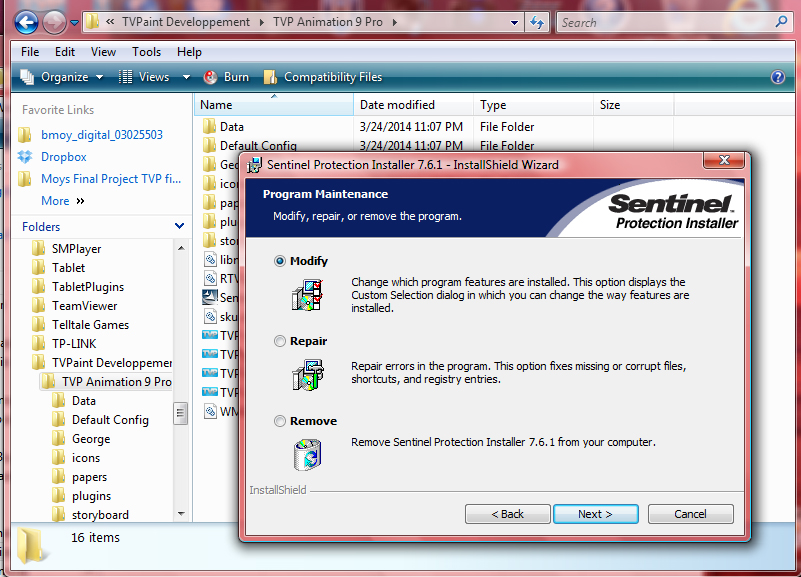Select Default Config in file list
This screenshot has height=577, width=801.
pyautogui.click(x=258, y=146)
